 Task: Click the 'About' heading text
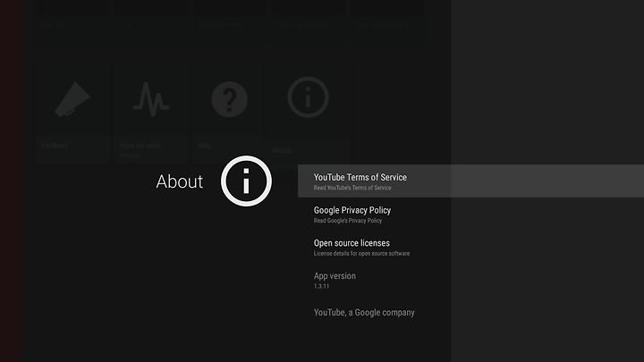click(180, 181)
